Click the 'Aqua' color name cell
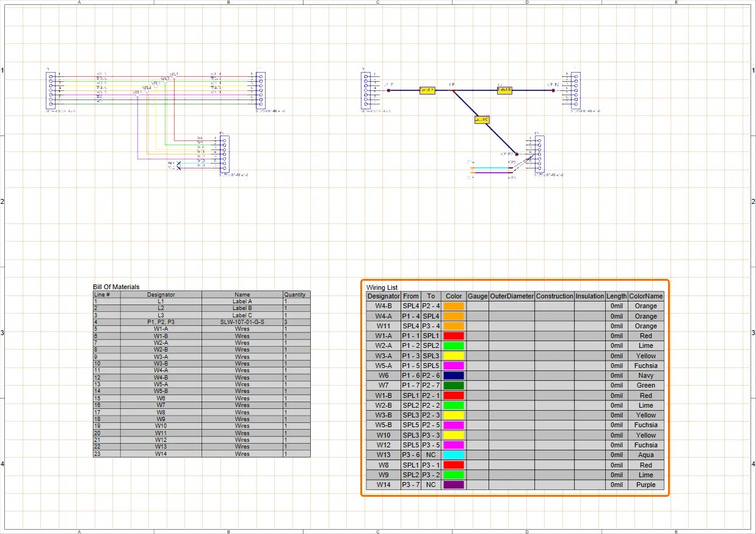756x534 pixels. (x=646, y=455)
